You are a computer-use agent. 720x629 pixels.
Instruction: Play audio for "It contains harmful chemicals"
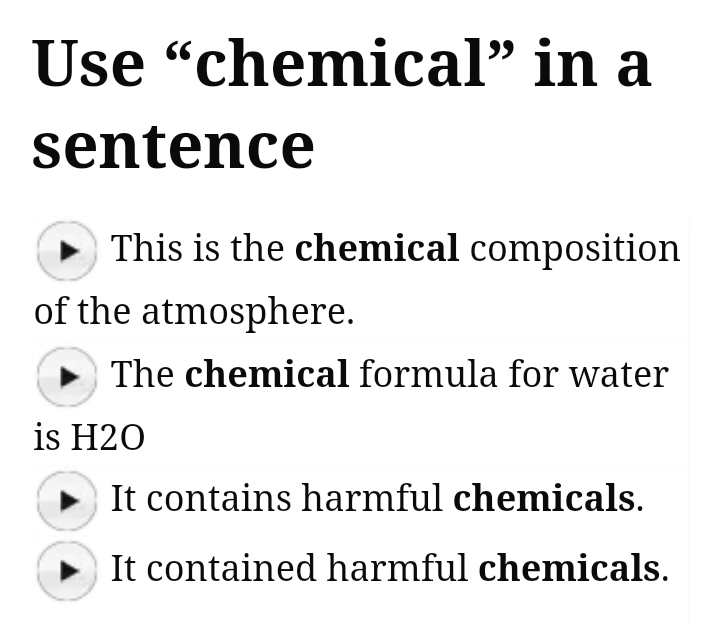coord(66,500)
